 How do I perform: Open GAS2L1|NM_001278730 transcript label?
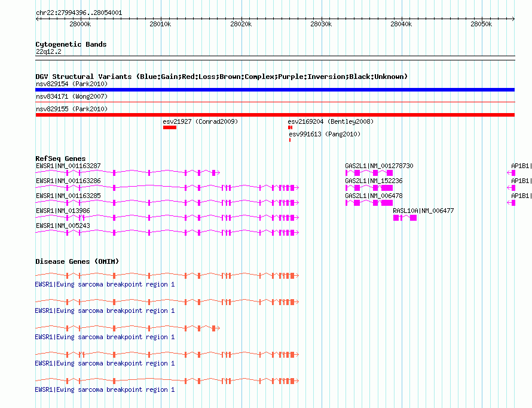tap(379, 166)
